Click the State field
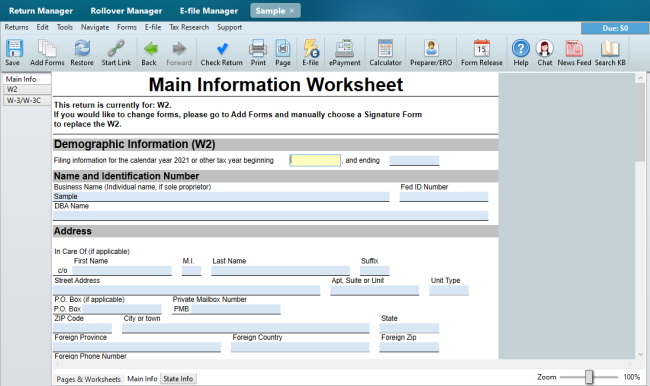The height and width of the screenshot is (386, 650). point(409,328)
